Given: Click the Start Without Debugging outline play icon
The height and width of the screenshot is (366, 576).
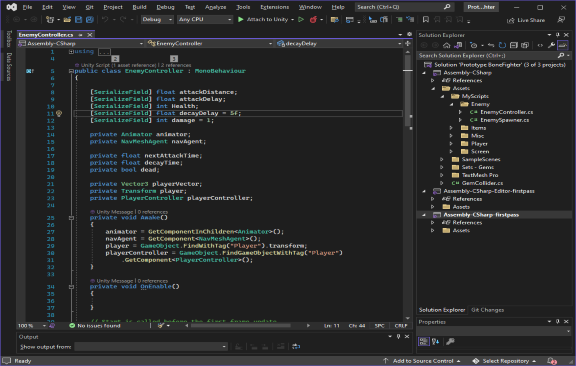Looking at the screenshot, I should point(301,19).
